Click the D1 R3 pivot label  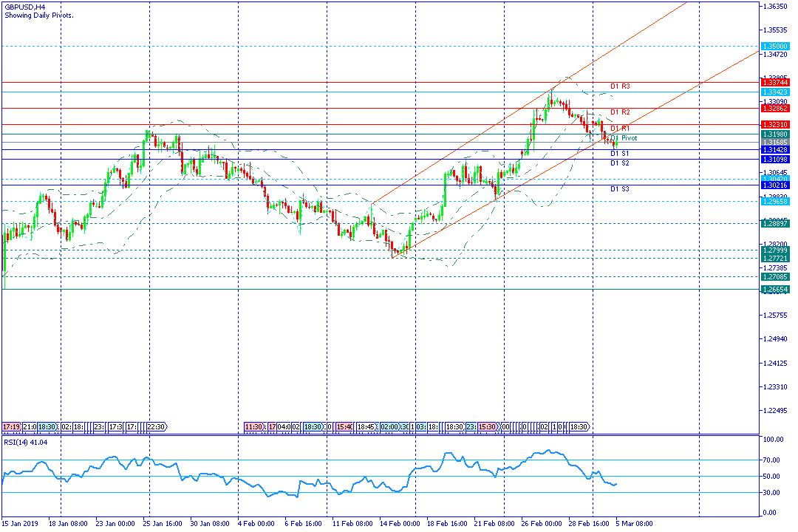coord(620,86)
